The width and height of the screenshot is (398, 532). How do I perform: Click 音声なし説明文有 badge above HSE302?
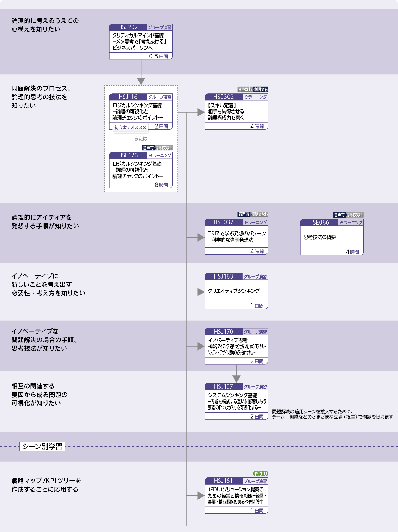[x=253, y=89]
